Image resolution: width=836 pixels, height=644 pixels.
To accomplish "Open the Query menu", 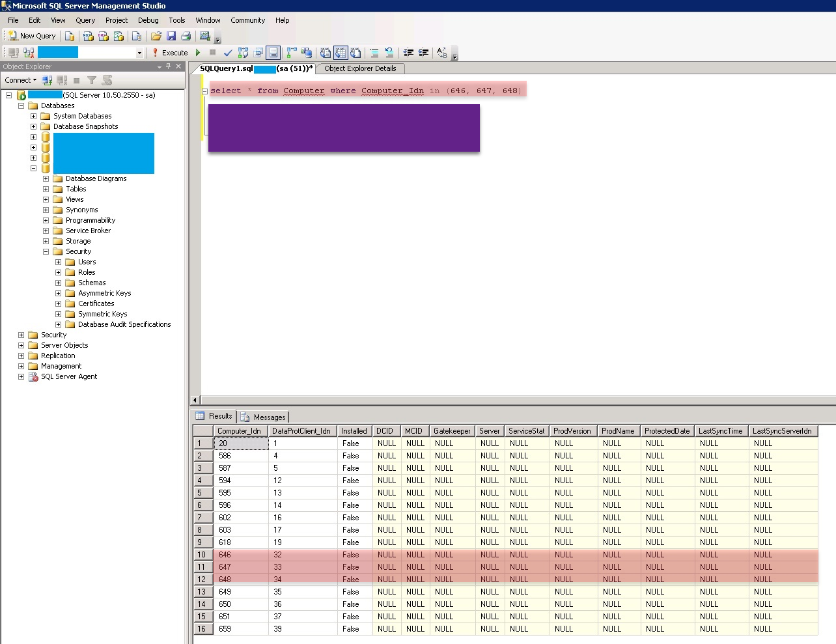I will [x=85, y=20].
